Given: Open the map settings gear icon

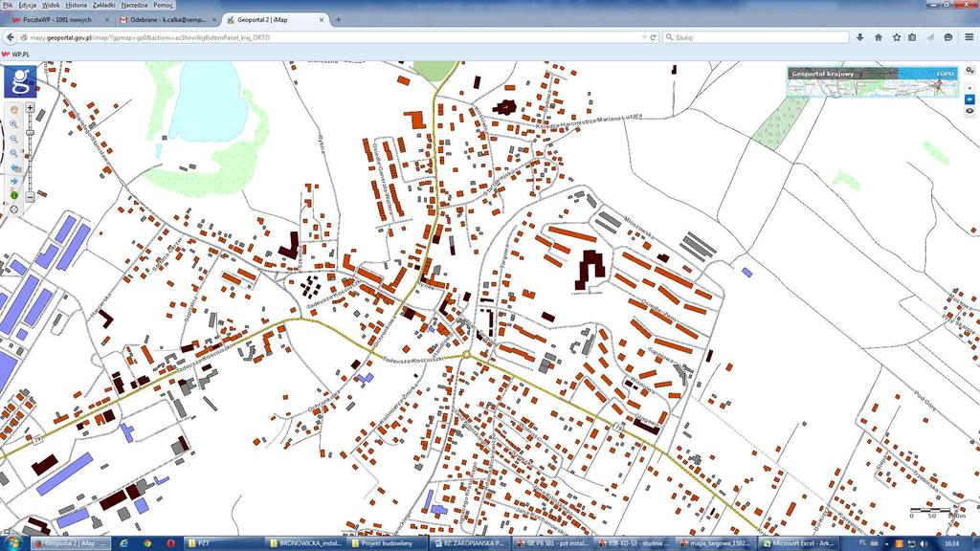Looking at the screenshot, I should pyautogui.click(x=969, y=71).
